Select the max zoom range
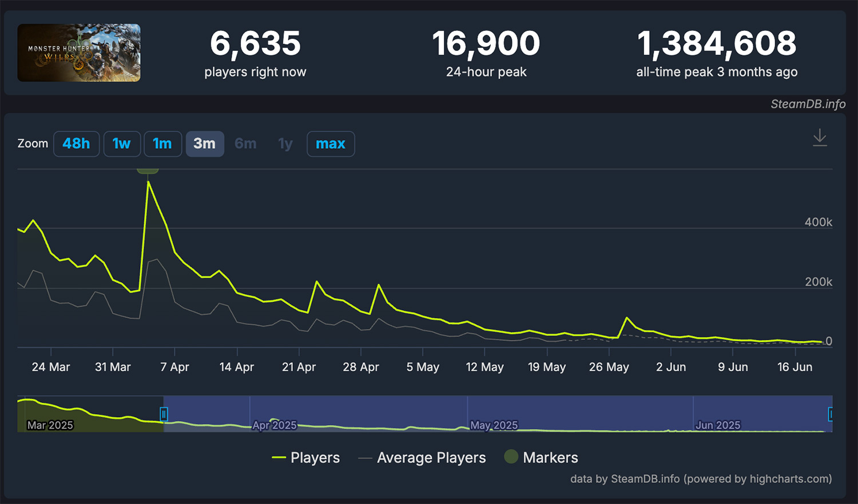The image size is (858, 504). [331, 144]
